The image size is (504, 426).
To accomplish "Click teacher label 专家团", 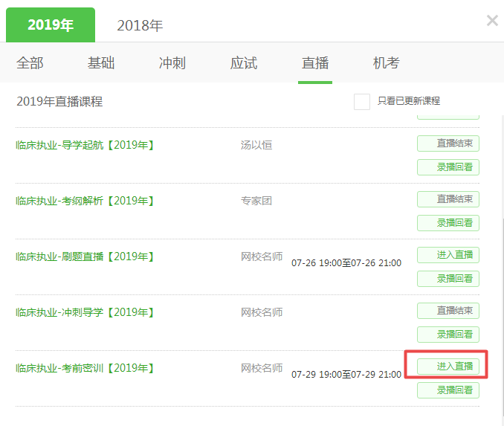I will point(256,201).
